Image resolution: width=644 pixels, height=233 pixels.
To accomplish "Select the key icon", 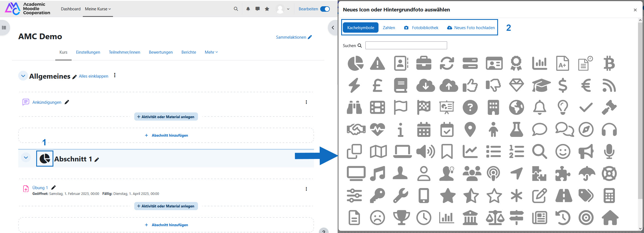I will coord(377,195).
